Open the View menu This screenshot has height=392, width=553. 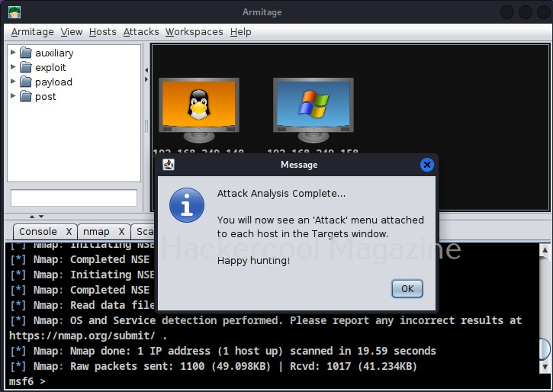point(71,32)
